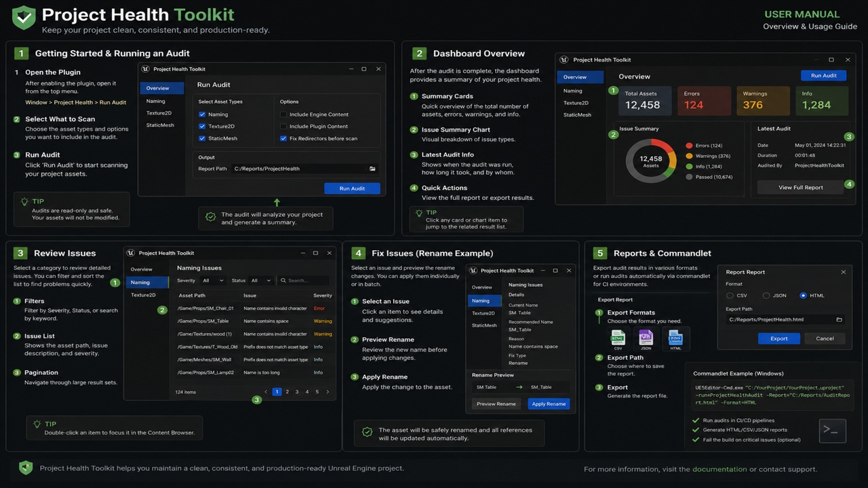Enable the Include Plugin Content option

point(283,126)
